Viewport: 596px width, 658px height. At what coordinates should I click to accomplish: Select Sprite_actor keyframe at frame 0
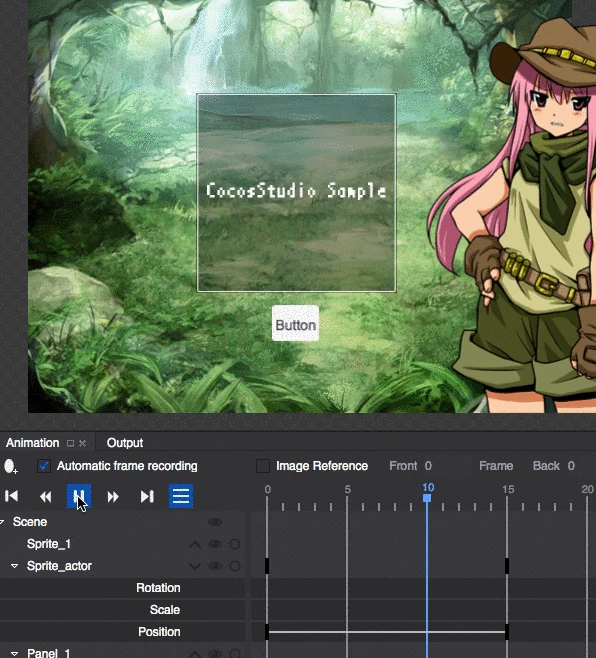pyautogui.click(x=267, y=566)
